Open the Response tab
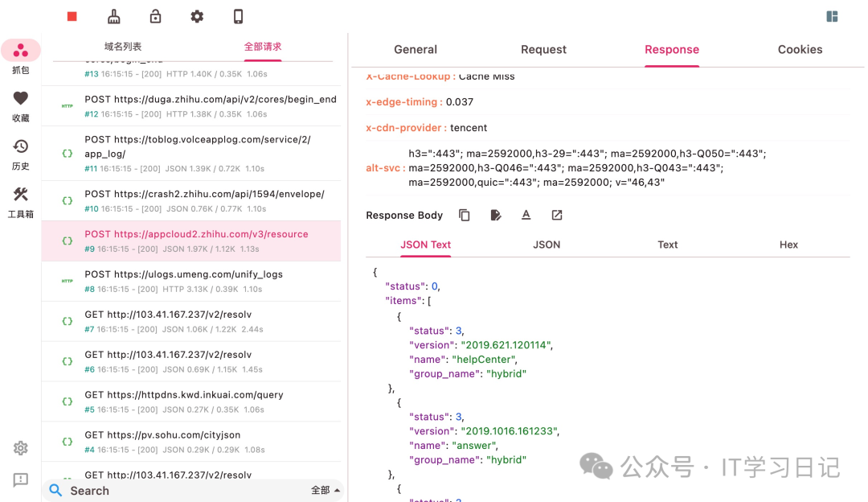 pos(671,49)
